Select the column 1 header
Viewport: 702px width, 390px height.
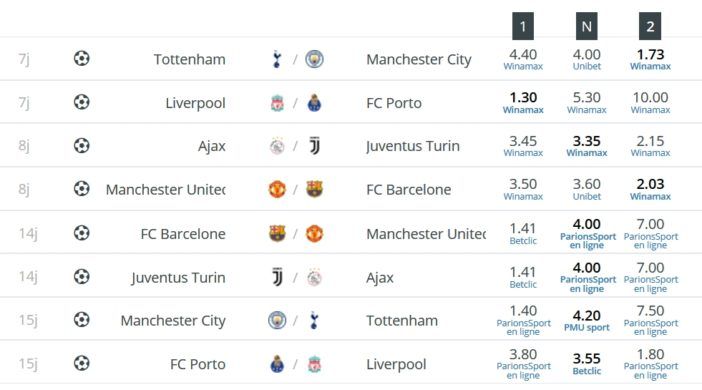click(x=523, y=26)
